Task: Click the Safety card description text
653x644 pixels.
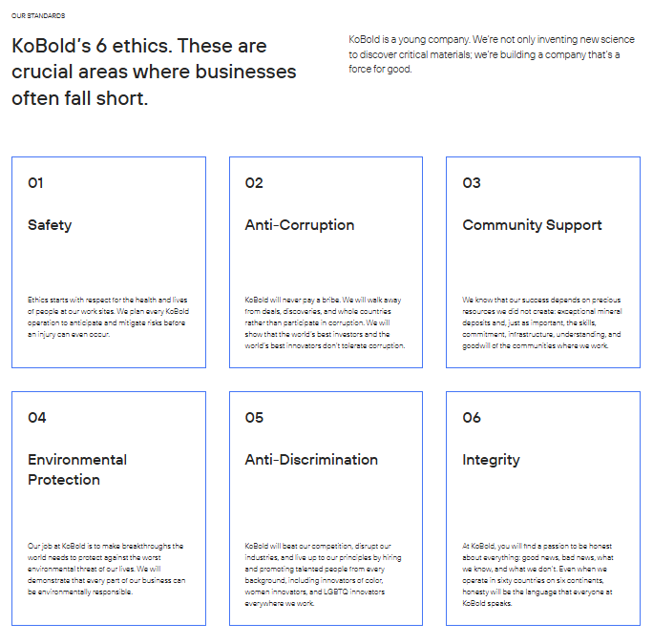Action: point(107,317)
